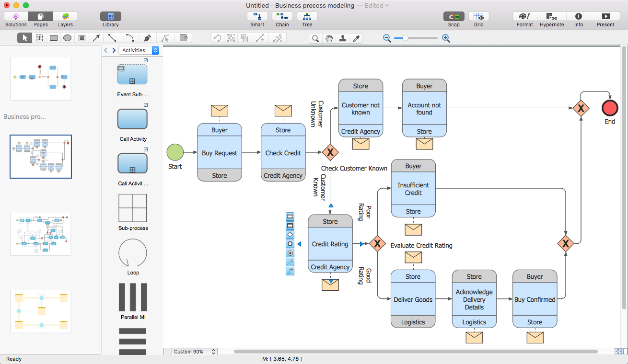Screen dimensions: 628x364
Task: Open the Activities library dropdown
Action: pos(139,50)
